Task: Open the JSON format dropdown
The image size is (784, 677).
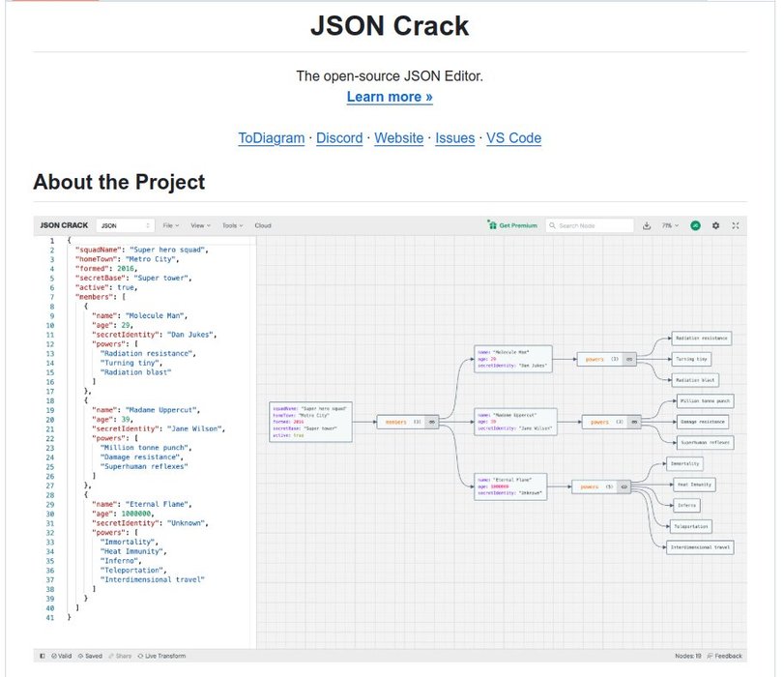Action: pyautogui.click(x=125, y=225)
